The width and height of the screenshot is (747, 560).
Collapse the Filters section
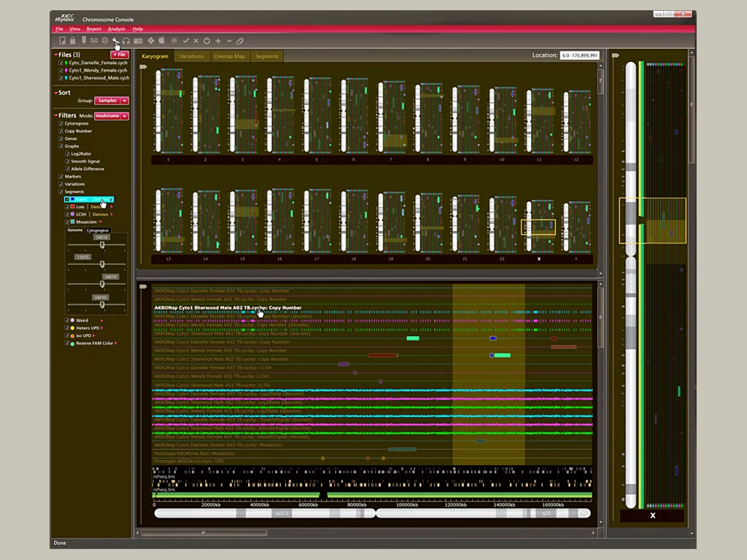(55, 115)
